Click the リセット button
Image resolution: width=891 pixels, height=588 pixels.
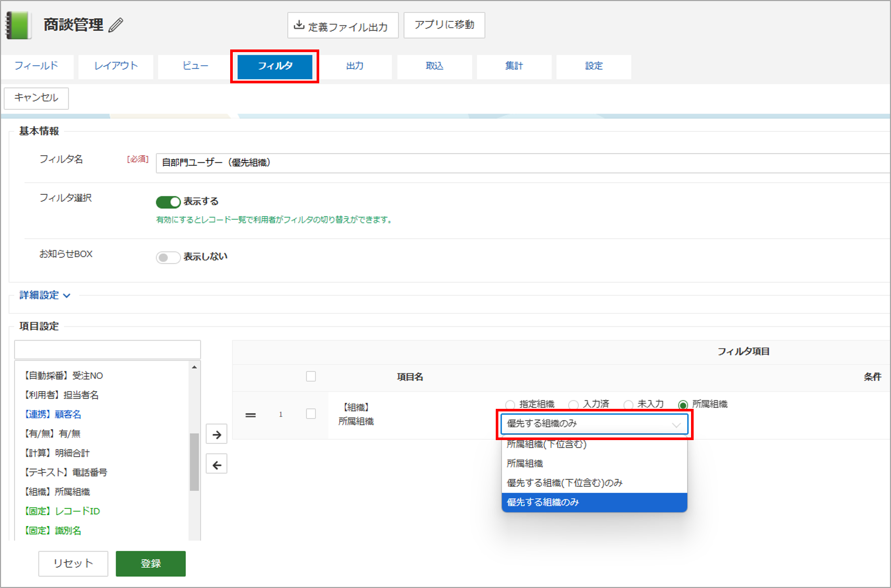pos(73,564)
